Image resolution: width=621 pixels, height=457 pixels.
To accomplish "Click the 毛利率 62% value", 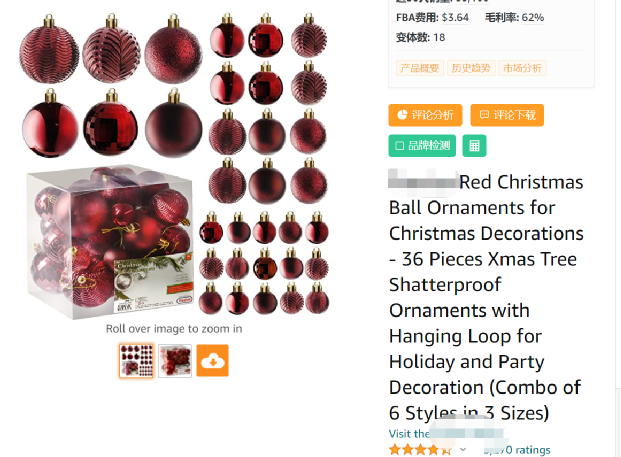I will click(x=533, y=17).
